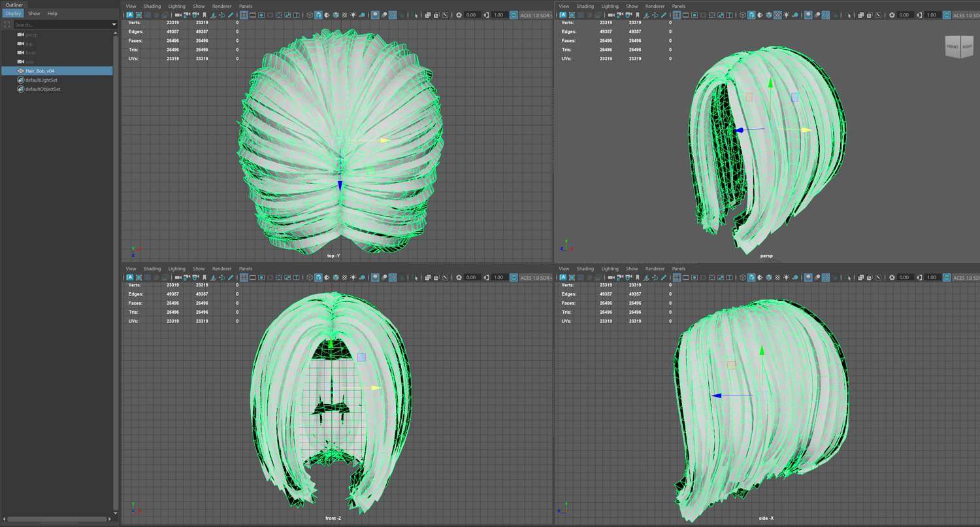
Task: Click Shadows icon in front -Z panel
Action: click(x=363, y=277)
